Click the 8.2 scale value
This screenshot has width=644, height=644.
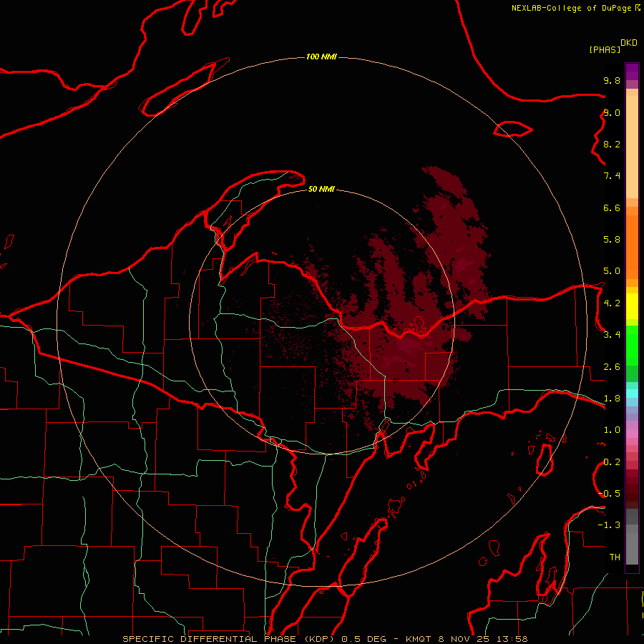point(612,144)
